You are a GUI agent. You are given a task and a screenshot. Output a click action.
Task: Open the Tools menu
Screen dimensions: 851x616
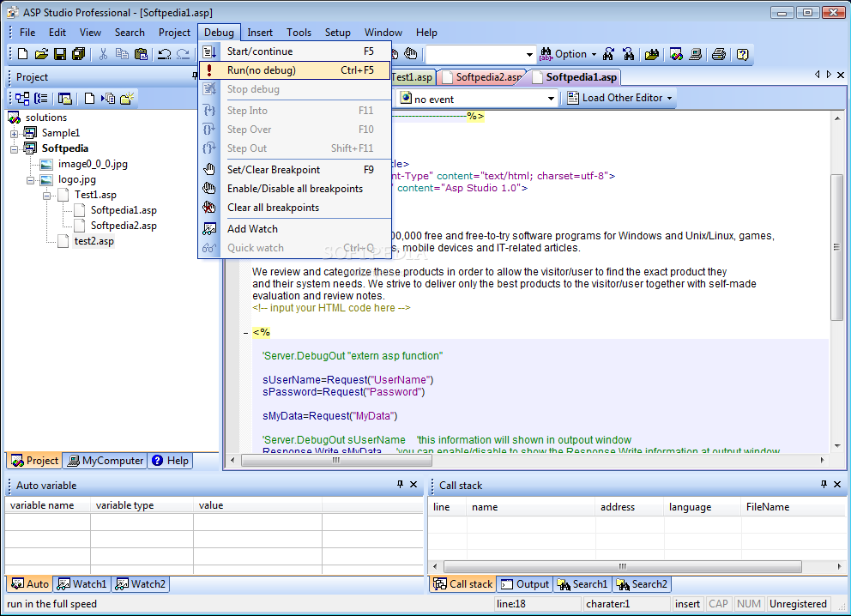(299, 33)
